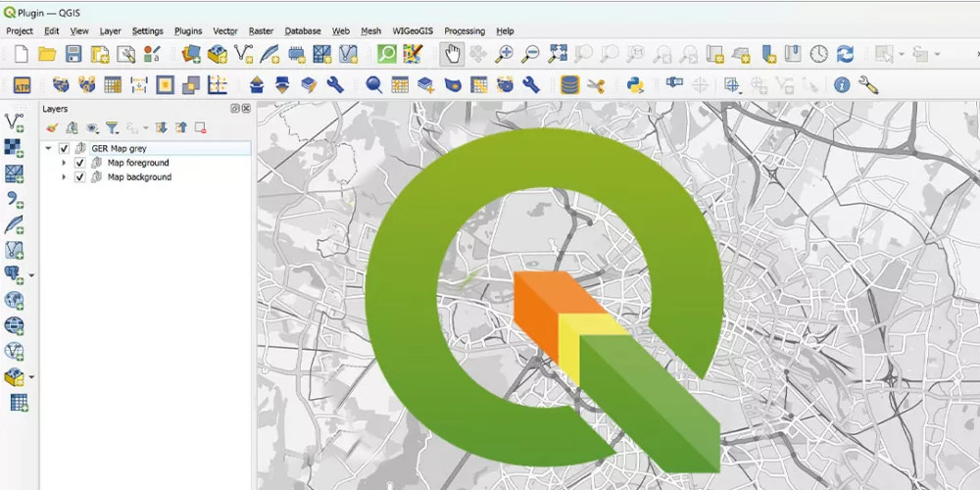
Task: Click the Save Project floppy disk icon
Action: (x=73, y=54)
